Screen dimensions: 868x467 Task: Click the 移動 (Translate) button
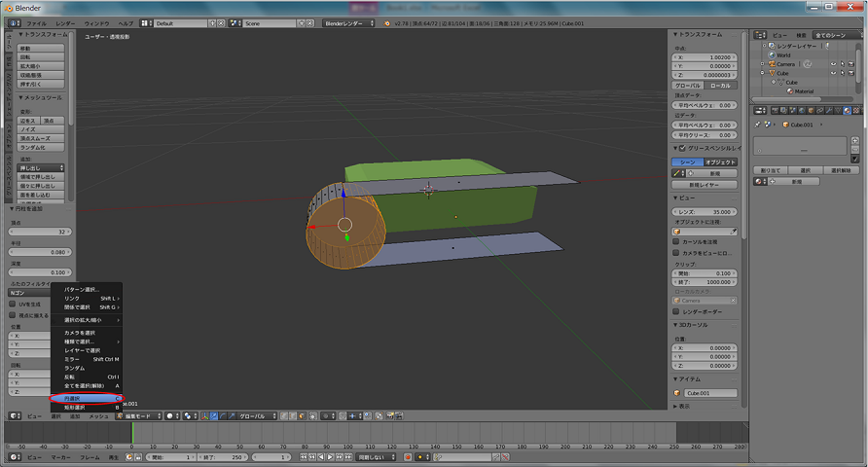[39, 48]
